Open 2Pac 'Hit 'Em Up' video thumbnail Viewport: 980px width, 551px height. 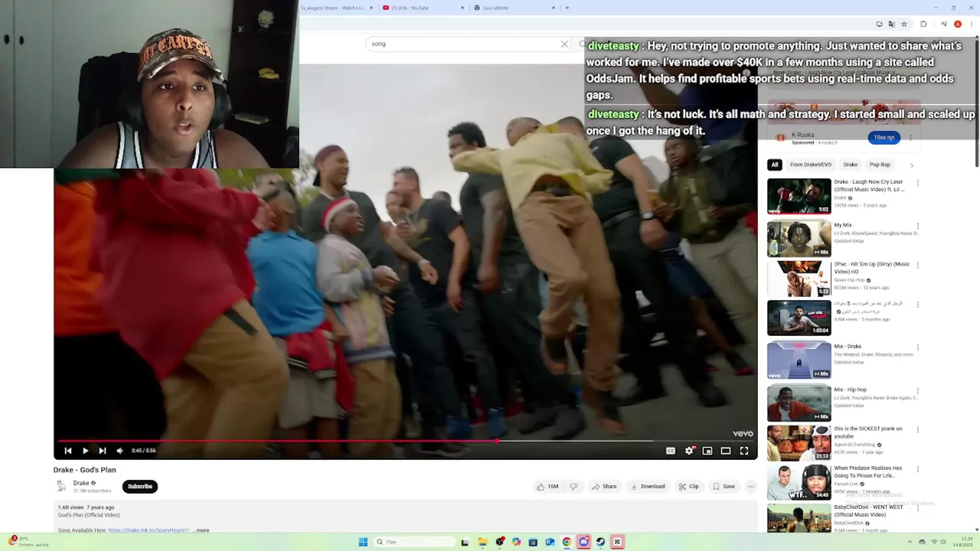[799, 279]
